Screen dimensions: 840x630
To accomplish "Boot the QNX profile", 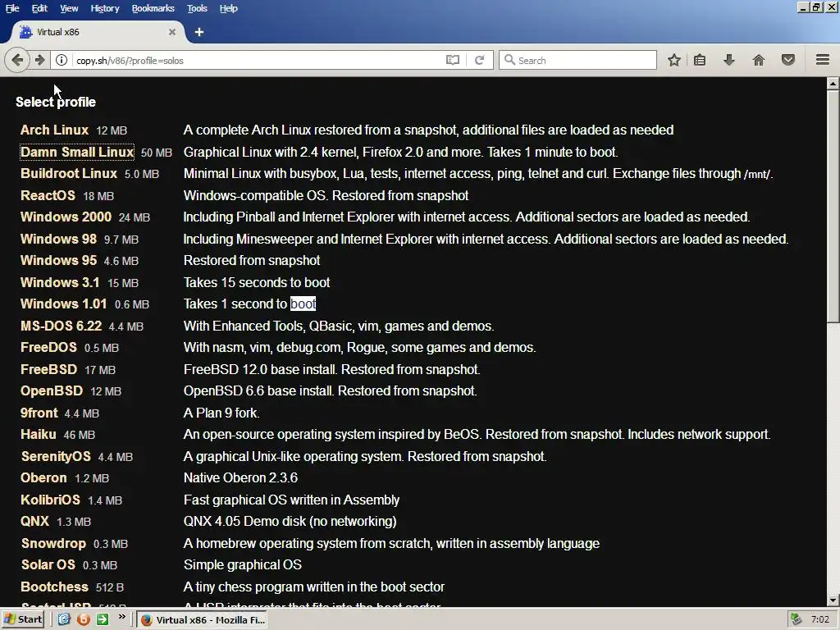I will [34, 521].
